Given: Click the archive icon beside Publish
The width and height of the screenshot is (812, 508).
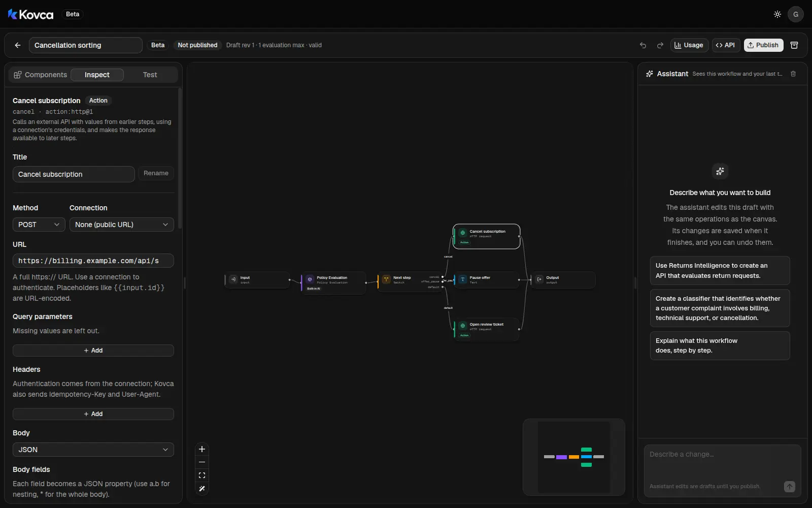Looking at the screenshot, I should 794,45.
